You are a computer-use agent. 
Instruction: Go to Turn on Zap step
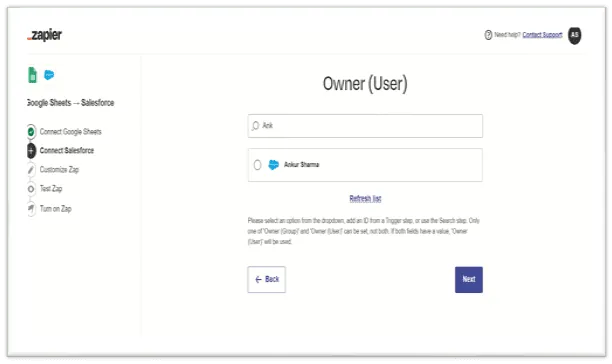[x=55, y=209]
